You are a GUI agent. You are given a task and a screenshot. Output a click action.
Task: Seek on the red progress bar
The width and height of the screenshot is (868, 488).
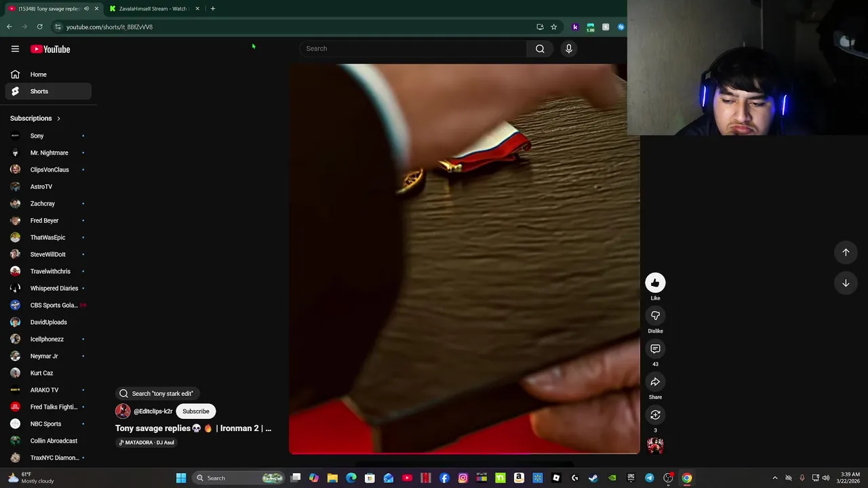pos(464,453)
